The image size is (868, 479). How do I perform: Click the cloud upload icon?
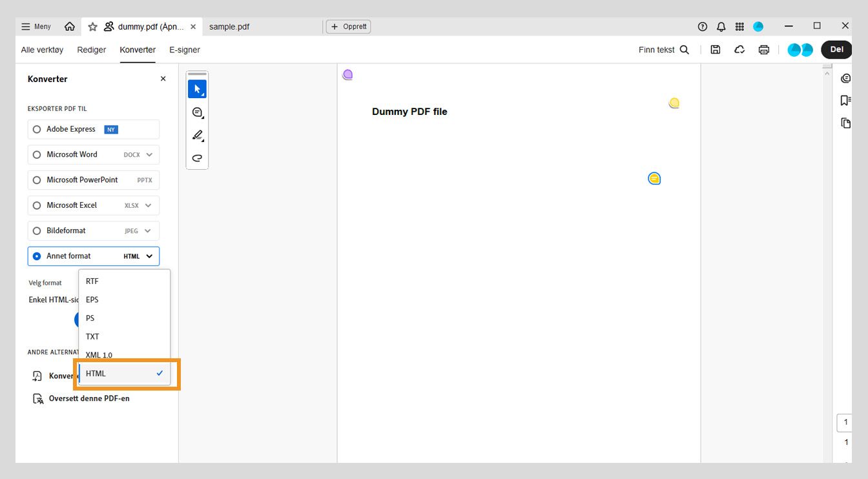pyautogui.click(x=739, y=50)
